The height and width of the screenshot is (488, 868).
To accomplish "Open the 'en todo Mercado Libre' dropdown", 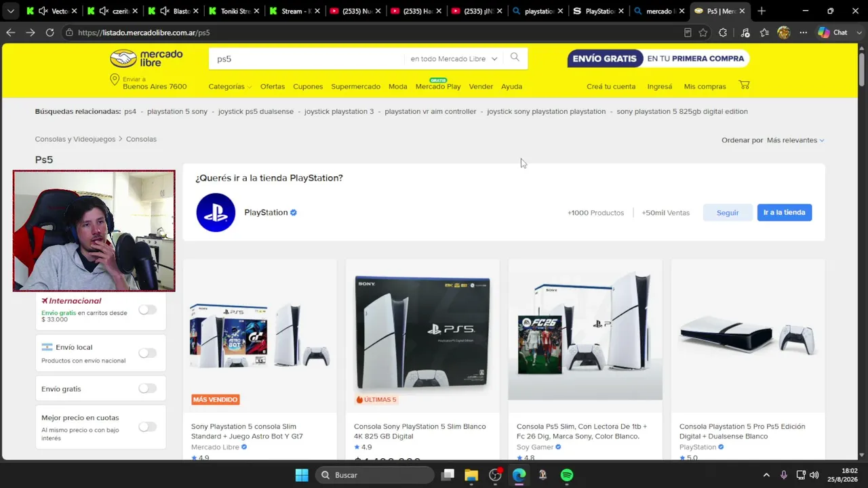I will [454, 59].
